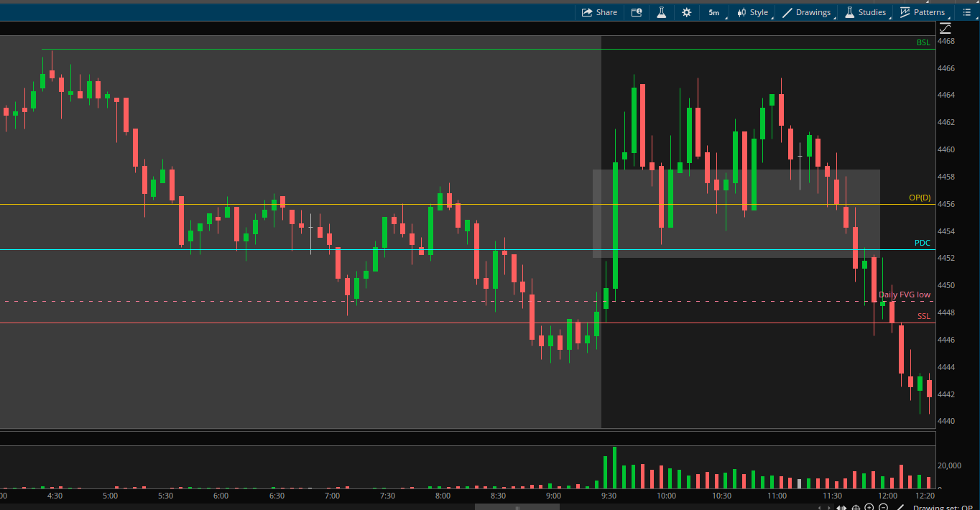
Task: Open the Share menu
Action: (599, 12)
